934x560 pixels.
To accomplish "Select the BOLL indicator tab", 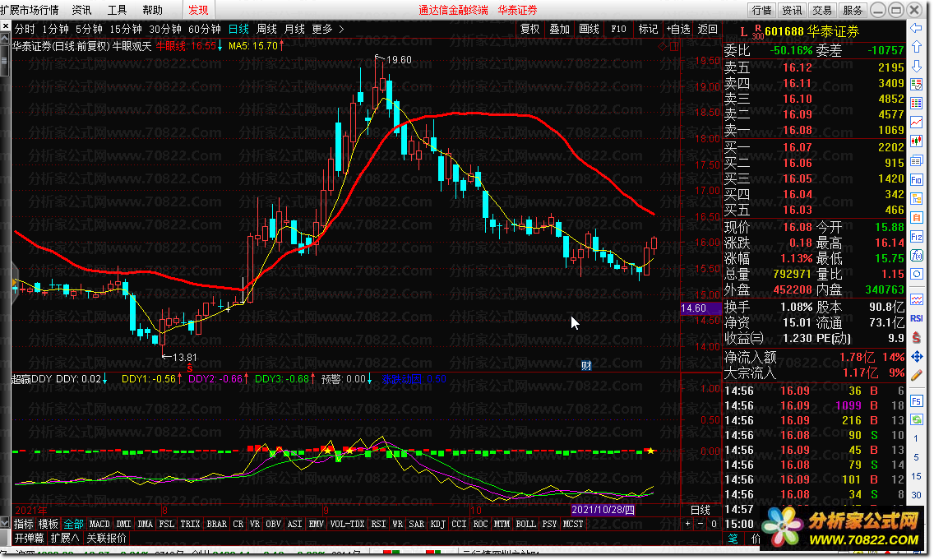I will tap(525, 525).
